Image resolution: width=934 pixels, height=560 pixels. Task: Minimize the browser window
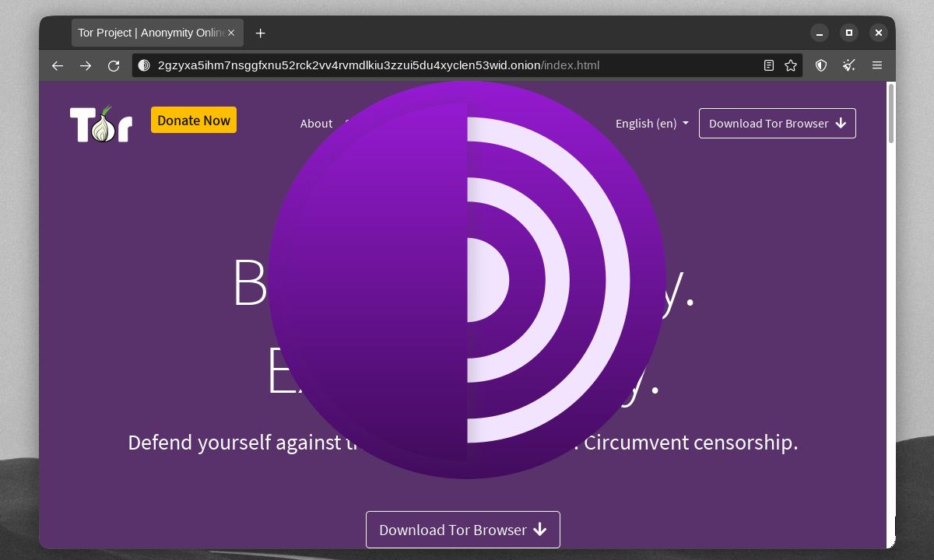click(x=820, y=33)
